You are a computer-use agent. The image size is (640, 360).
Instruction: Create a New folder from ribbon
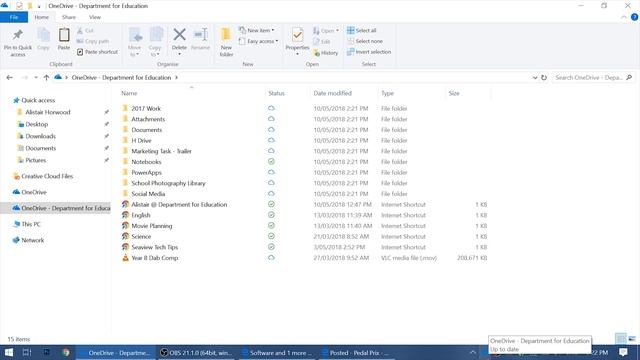(x=226, y=42)
